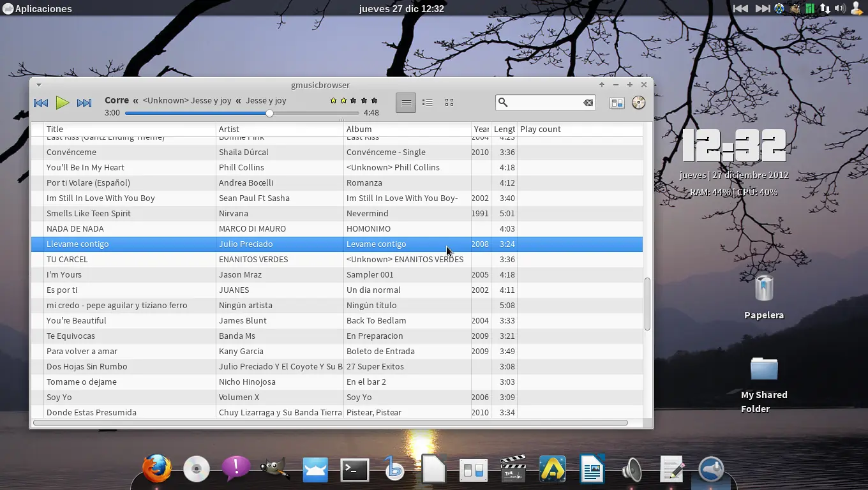
Task: Click the green Manjaro tray icon
Action: click(810, 9)
